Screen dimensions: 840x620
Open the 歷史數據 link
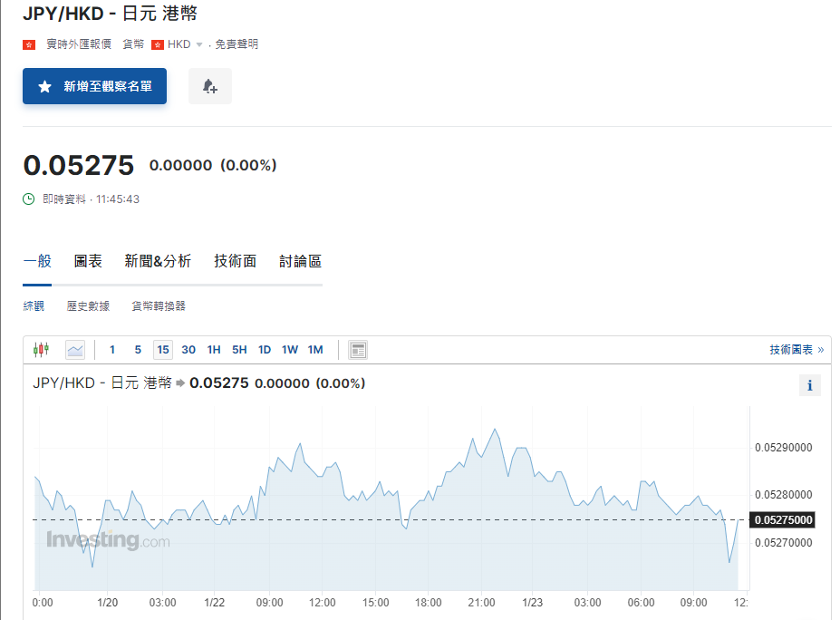[x=88, y=306]
